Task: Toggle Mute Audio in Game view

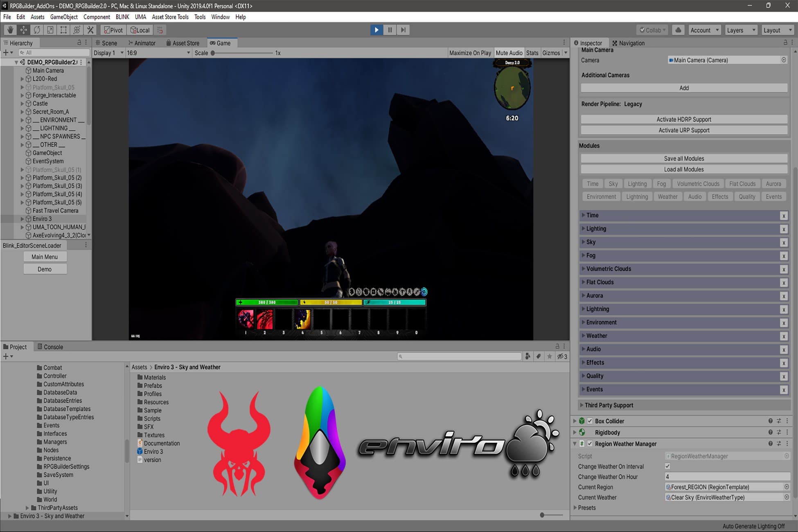Action: 509,53
